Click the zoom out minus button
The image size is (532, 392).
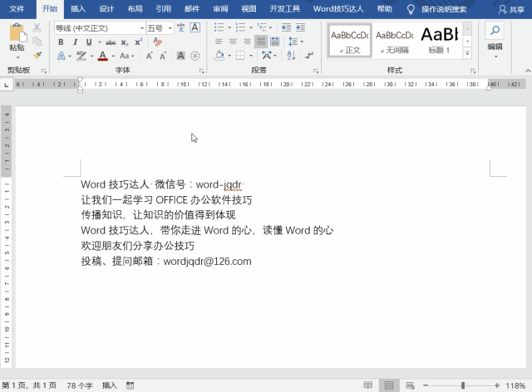pos(426,385)
